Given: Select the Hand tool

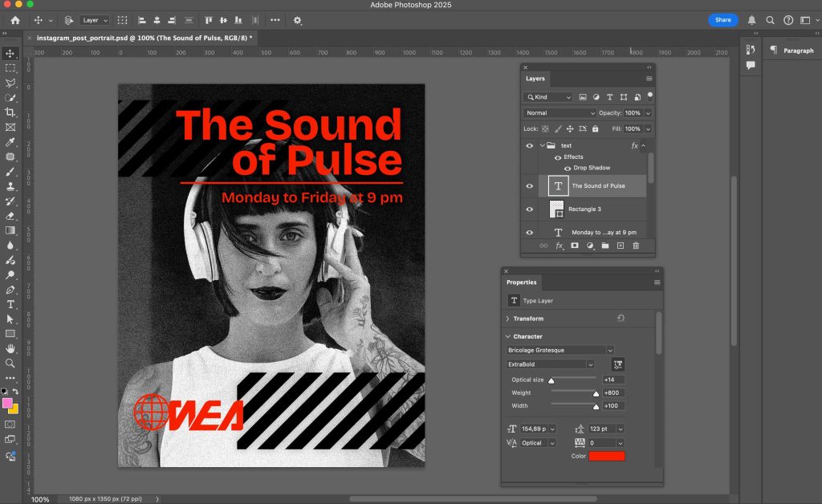Looking at the screenshot, I should pos(10,348).
